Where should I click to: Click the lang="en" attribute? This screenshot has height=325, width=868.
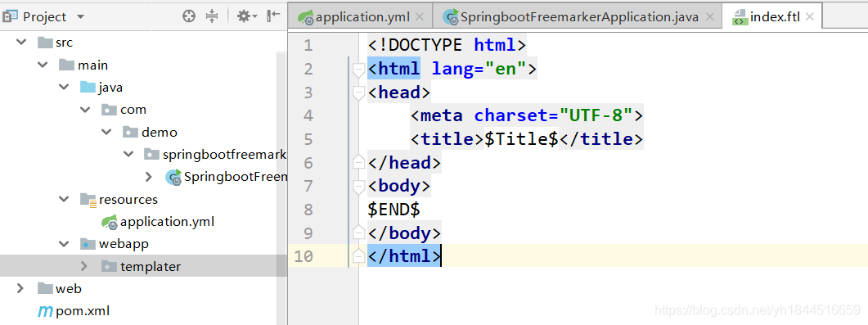click(479, 70)
